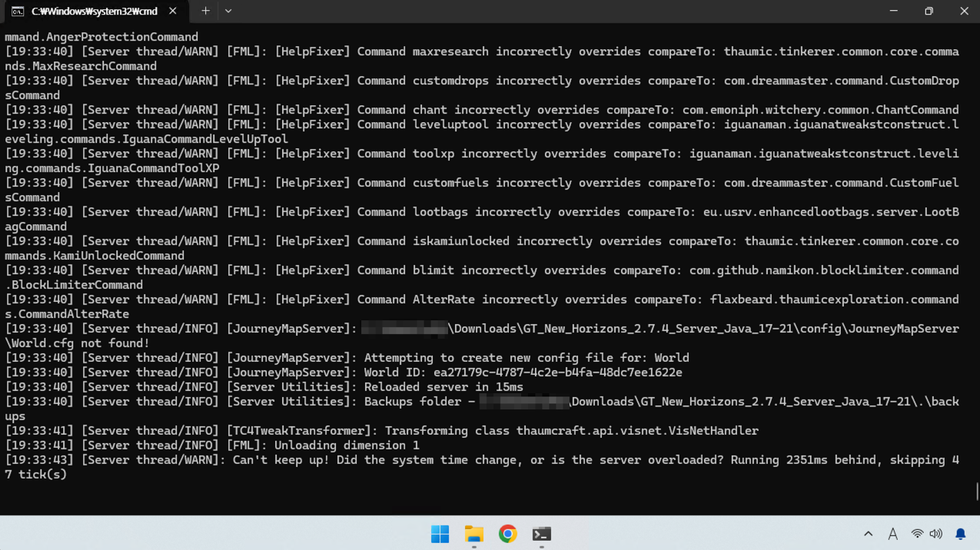Click the 'Unloading dimension 1' log line
The image size is (980, 550).
[212, 446]
